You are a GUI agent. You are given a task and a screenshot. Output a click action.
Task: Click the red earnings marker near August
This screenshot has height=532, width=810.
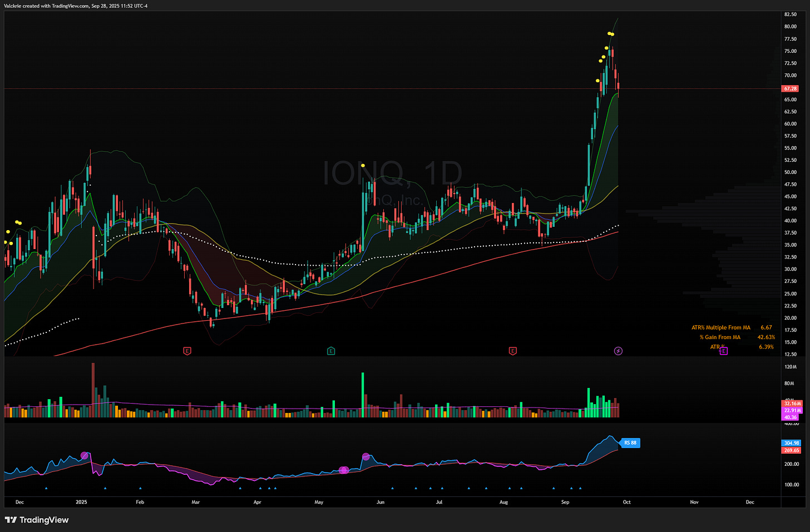pos(513,351)
